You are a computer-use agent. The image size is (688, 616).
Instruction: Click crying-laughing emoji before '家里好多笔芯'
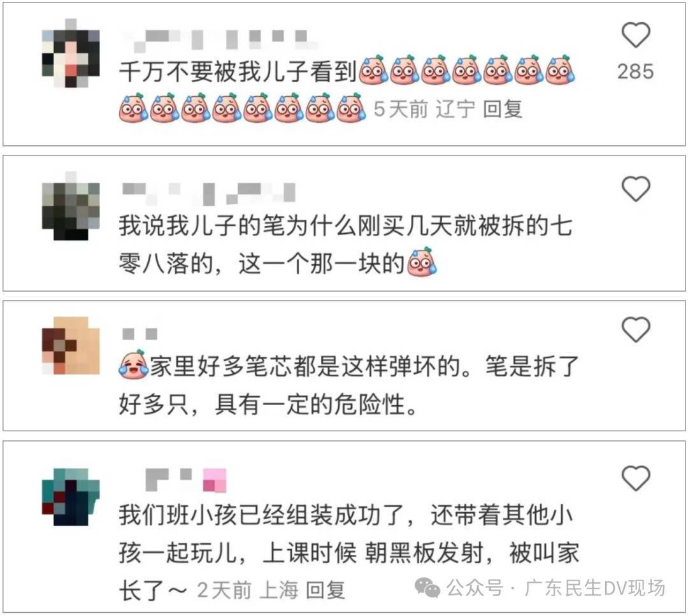pyautogui.click(x=133, y=364)
